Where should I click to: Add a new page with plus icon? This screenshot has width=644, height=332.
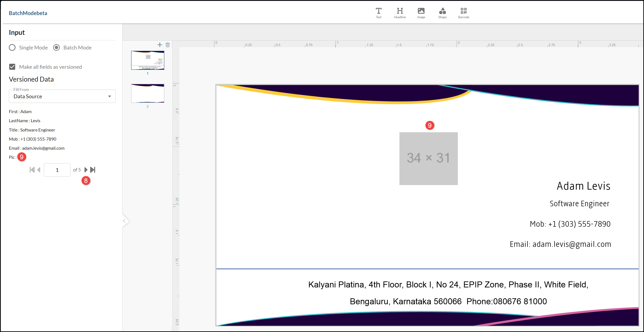159,45
